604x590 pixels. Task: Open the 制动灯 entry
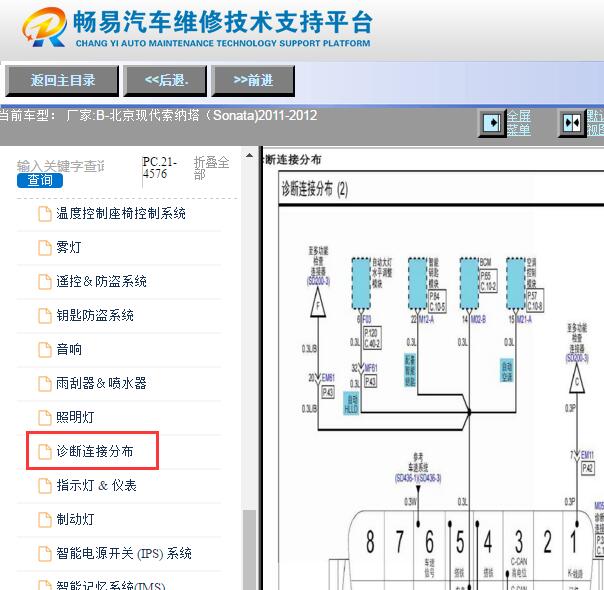coord(75,519)
